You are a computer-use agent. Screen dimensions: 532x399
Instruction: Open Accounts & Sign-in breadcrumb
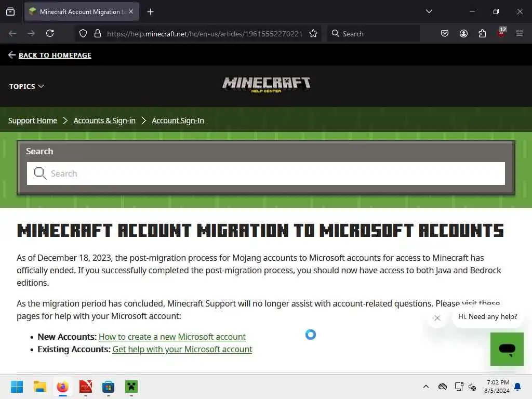click(104, 121)
